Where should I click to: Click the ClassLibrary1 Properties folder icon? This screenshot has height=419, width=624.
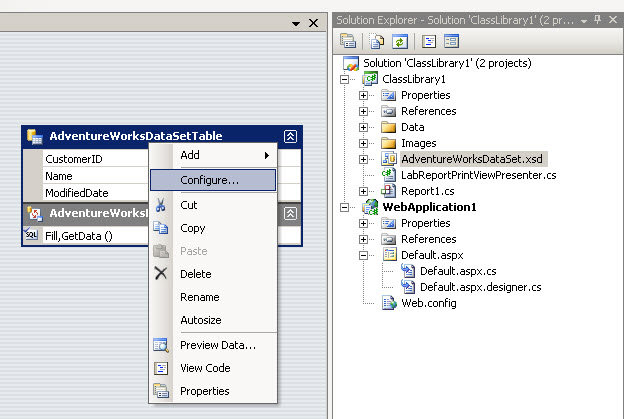(388, 95)
